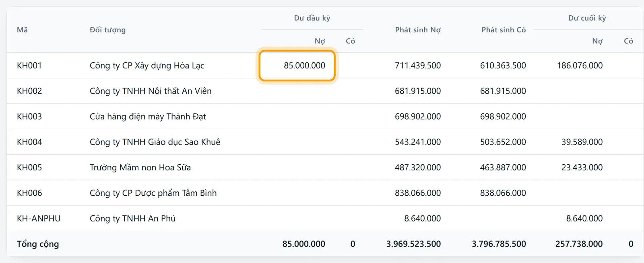Image resolution: width=644 pixels, height=263 pixels.
Task: Click Phát sinh Có value 503.652.000
Action: click(x=503, y=142)
